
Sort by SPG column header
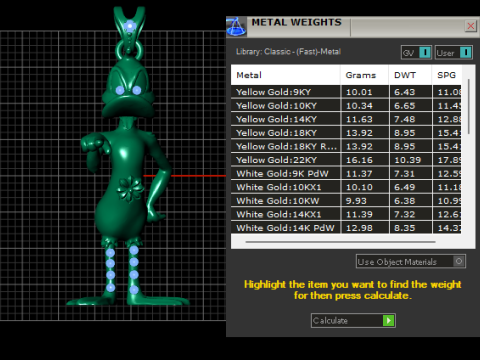pyautogui.click(x=447, y=75)
